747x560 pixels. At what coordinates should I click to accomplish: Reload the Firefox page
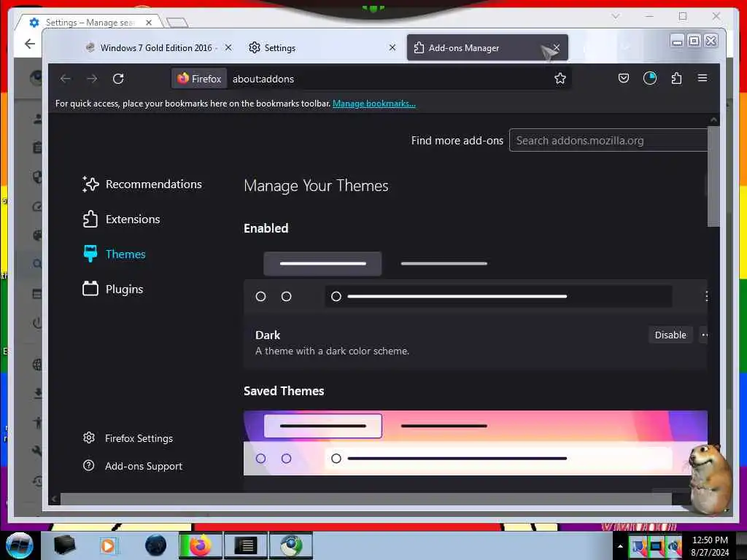pyautogui.click(x=118, y=79)
